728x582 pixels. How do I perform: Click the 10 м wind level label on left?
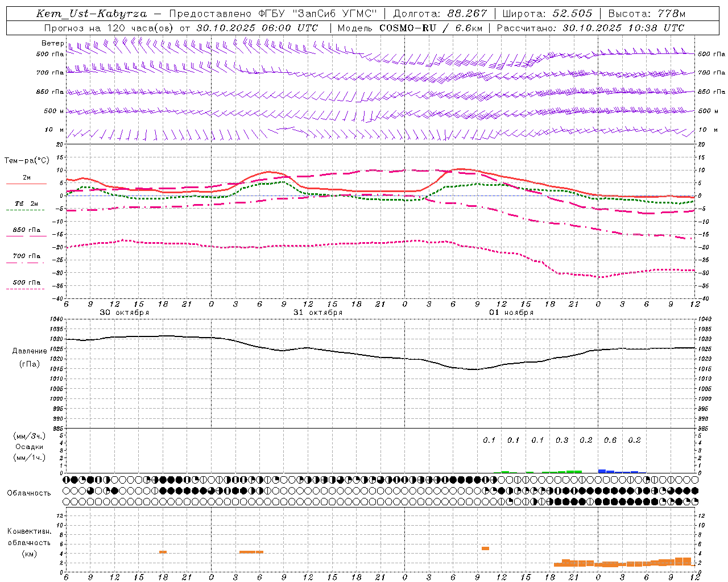(55, 130)
